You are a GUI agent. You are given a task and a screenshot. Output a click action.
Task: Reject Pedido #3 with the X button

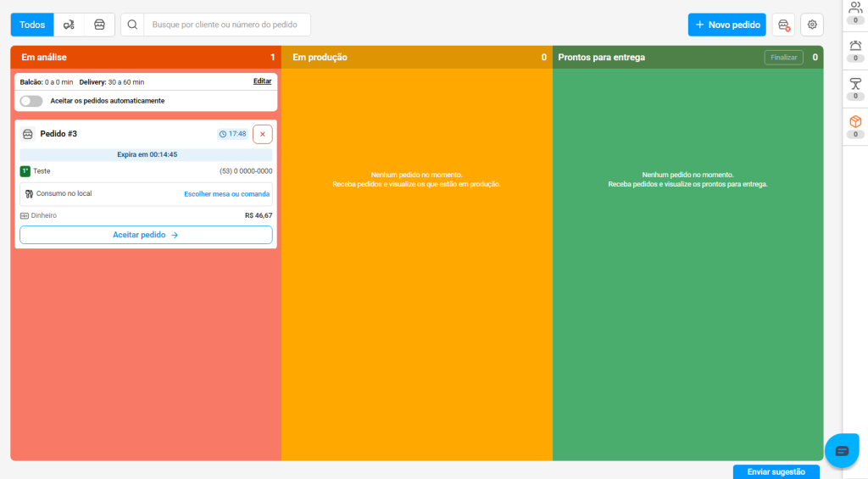[x=262, y=134]
